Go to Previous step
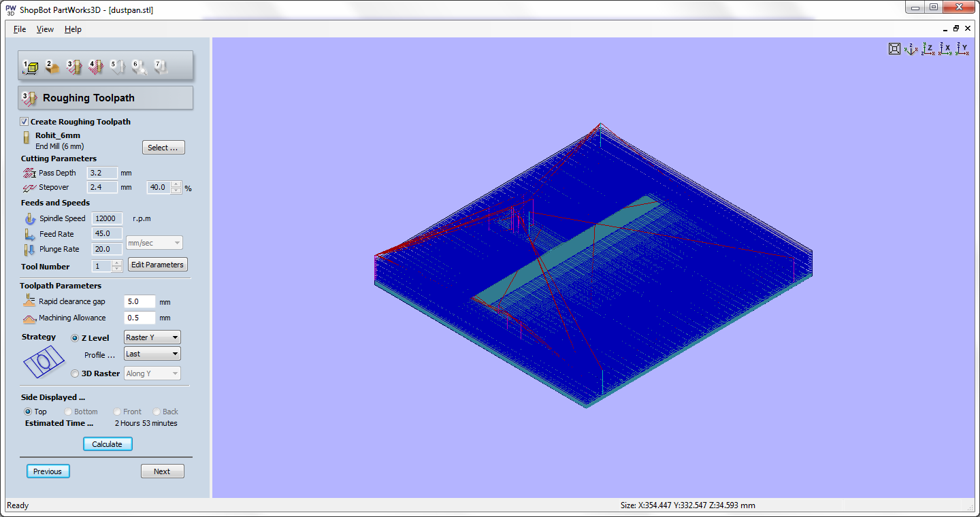This screenshot has height=517, width=980. [48, 471]
